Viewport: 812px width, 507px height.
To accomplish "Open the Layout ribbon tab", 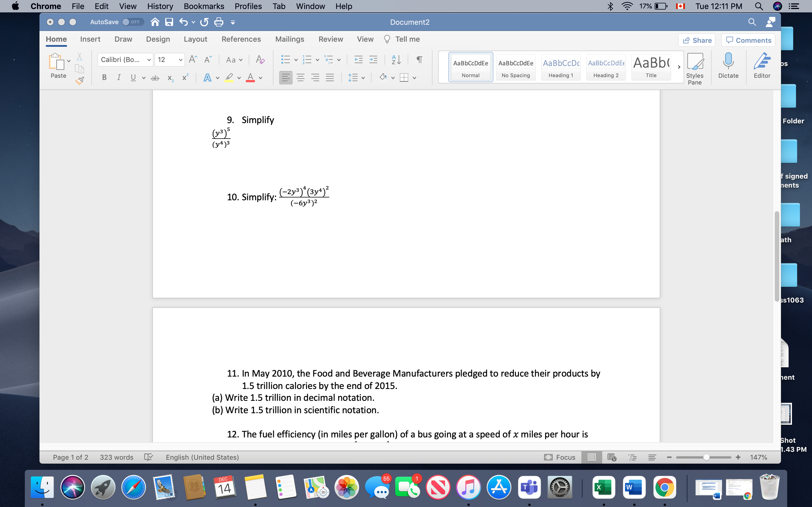I will point(195,39).
